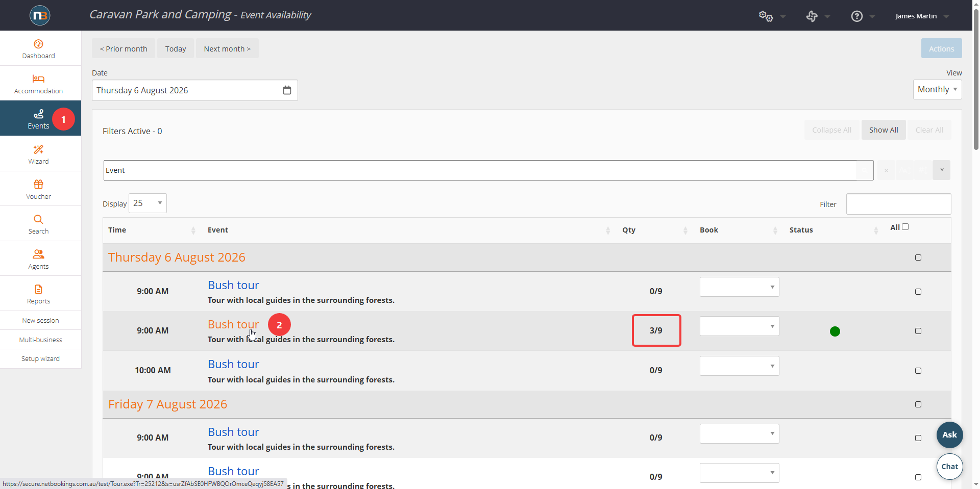Expand the Event filter with the V button
The width and height of the screenshot is (980, 489).
[942, 170]
